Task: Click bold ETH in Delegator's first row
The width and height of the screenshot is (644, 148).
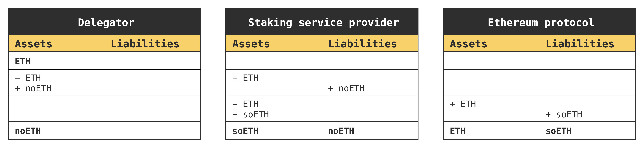Action: click(23, 61)
